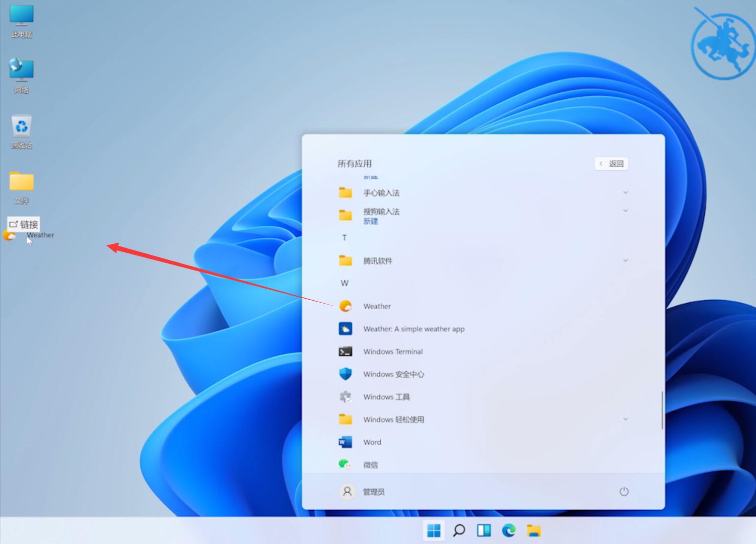Click the Start button on taskbar
The image size is (756, 544).
tap(434, 530)
